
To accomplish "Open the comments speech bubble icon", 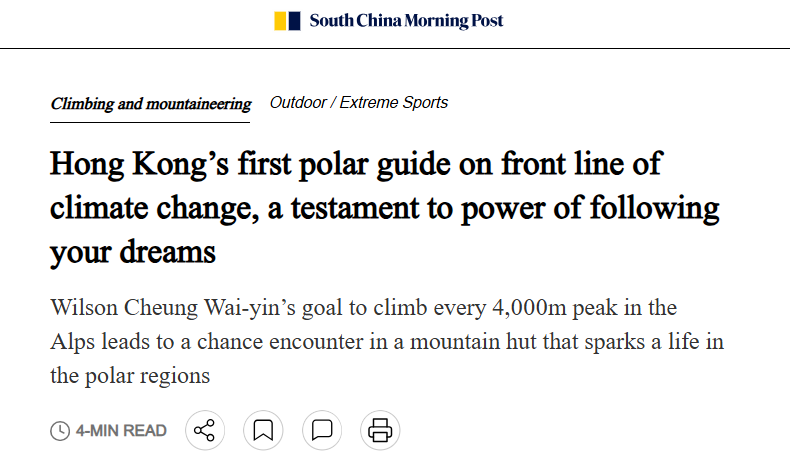I will click(x=322, y=431).
